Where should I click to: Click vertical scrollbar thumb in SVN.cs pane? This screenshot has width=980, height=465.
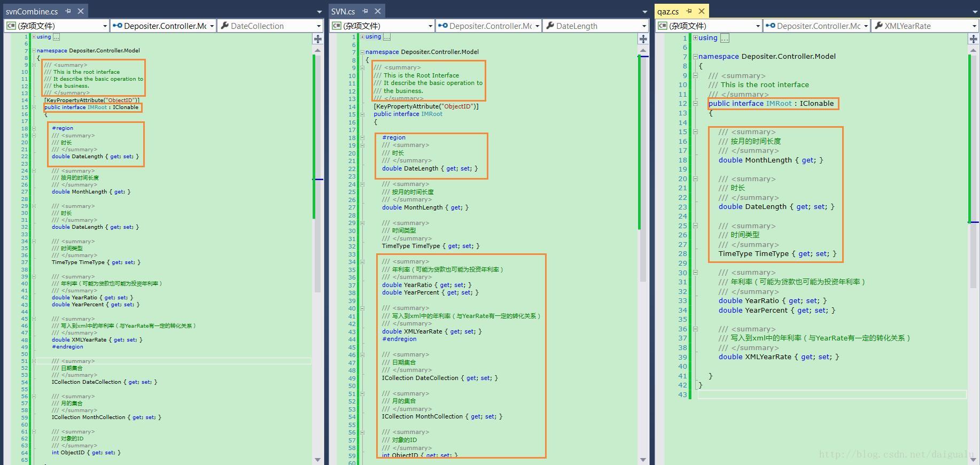pyautogui.click(x=643, y=168)
